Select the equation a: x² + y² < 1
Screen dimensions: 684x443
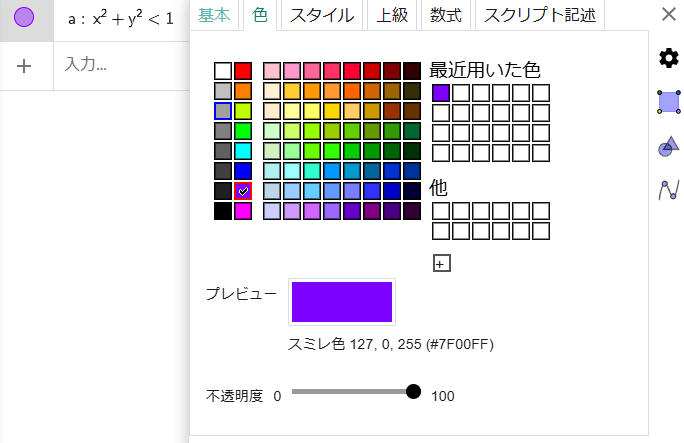pos(121,18)
